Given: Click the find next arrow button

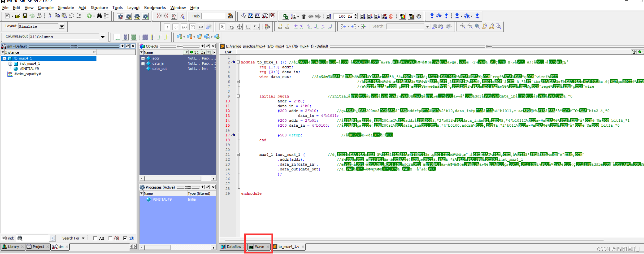Looking at the screenshot, I should tap(52, 238).
